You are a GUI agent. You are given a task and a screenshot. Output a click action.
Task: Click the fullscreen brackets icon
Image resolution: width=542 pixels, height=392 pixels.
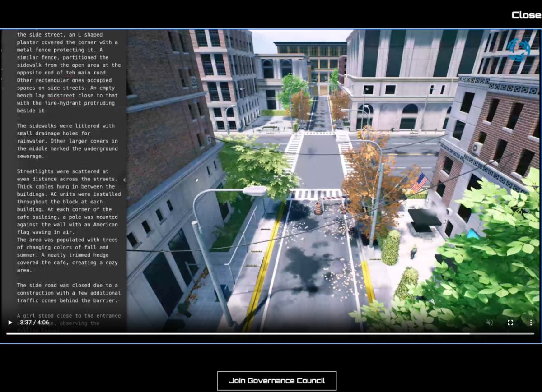pos(510,322)
